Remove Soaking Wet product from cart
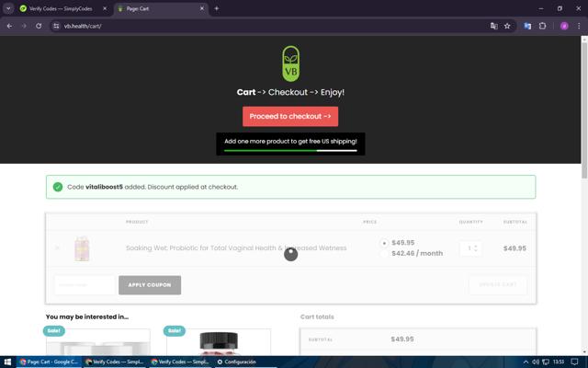 tap(57, 247)
